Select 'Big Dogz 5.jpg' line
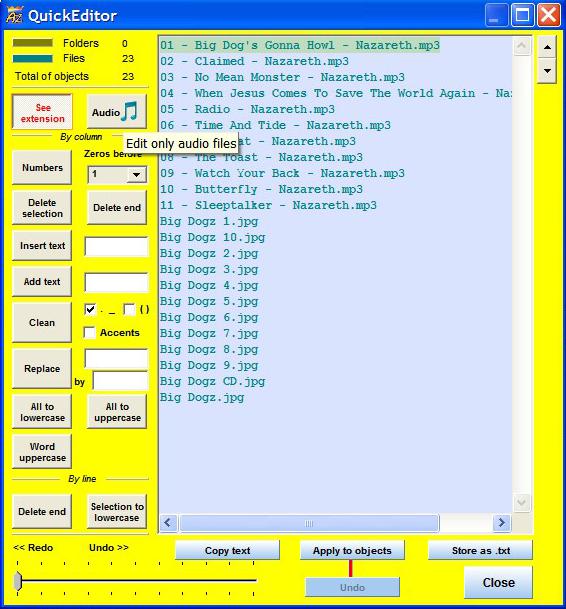 pos(209,301)
